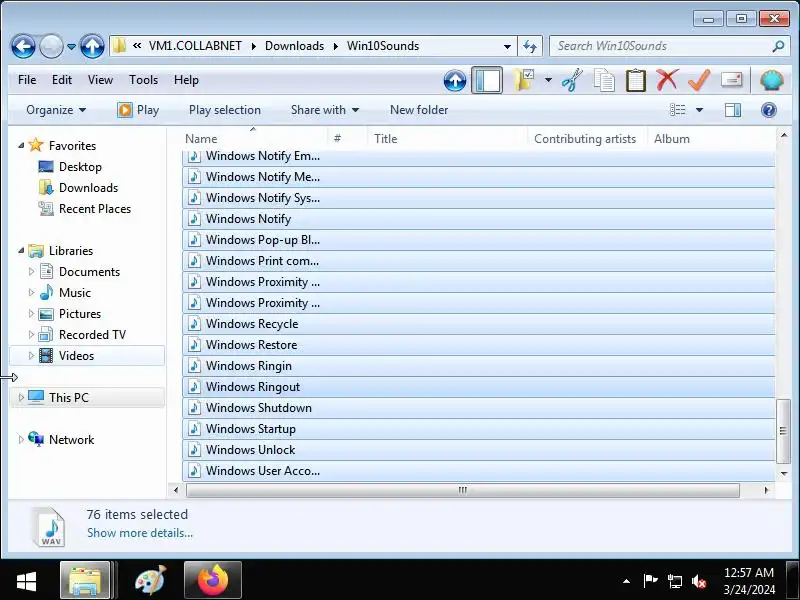The height and width of the screenshot is (600, 800).
Task: Click the Email envelope toolbar icon
Action: coord(731,80)
